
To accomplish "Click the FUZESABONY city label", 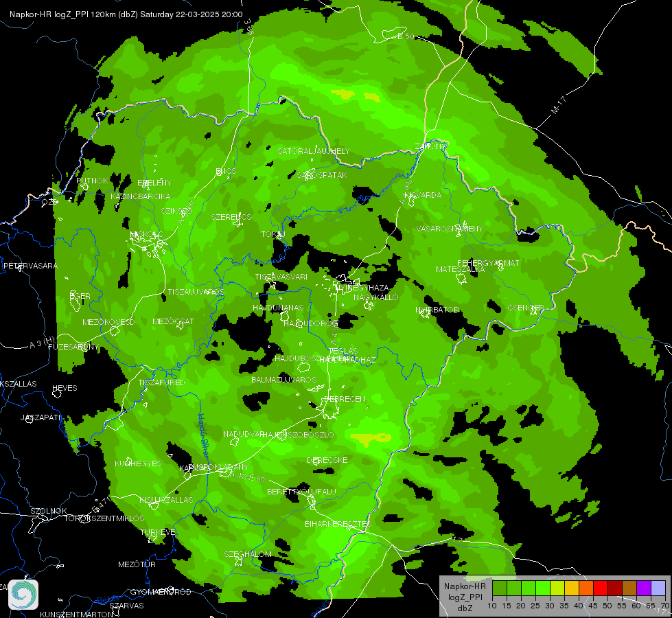I will click(73, 347).
